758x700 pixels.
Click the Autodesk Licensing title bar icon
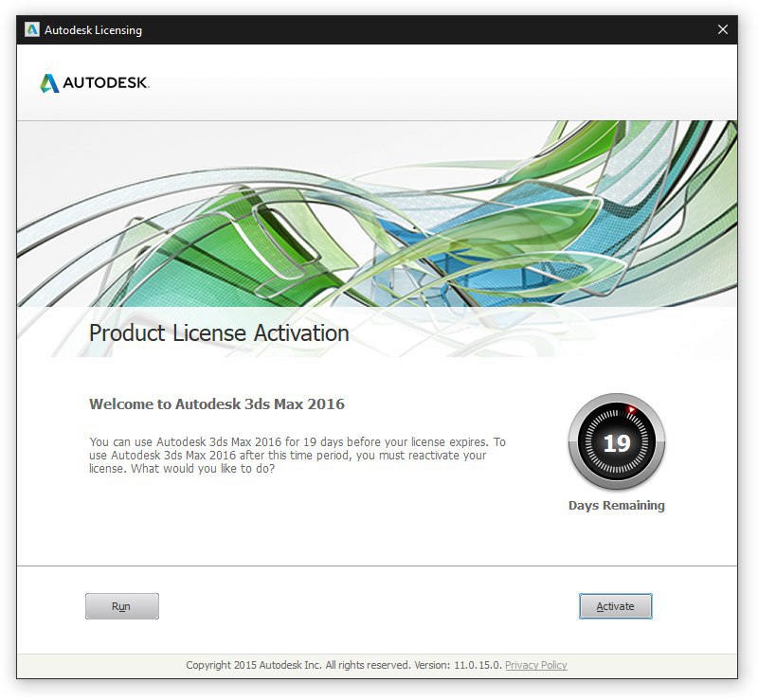pyautogui.click(x=32, y=30)
